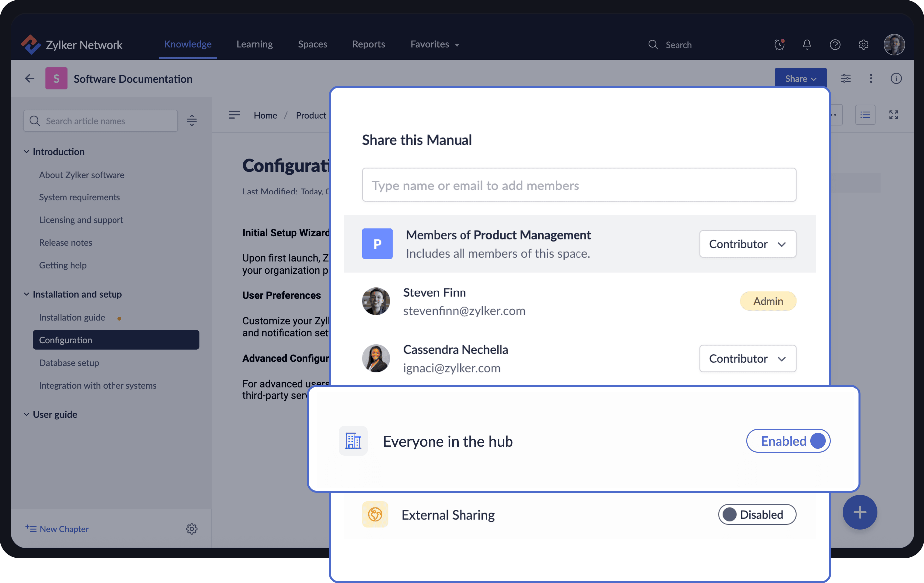Open the help icon in the top bar
Screen dimensions: 924x583
pyautogui.click(x=835, y=44)
